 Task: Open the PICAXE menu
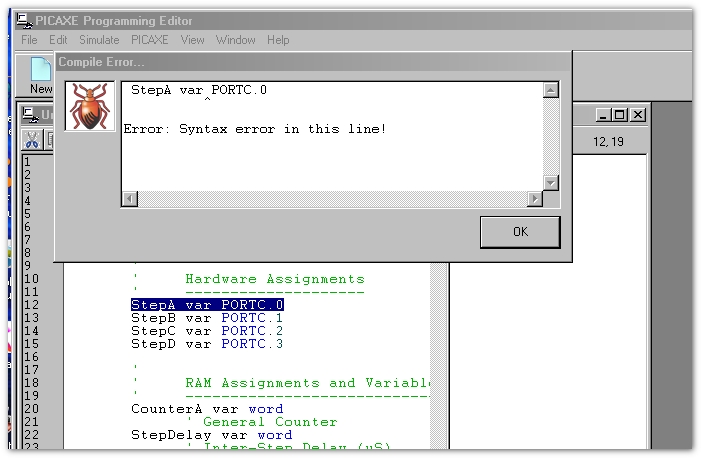coord(150,40)
